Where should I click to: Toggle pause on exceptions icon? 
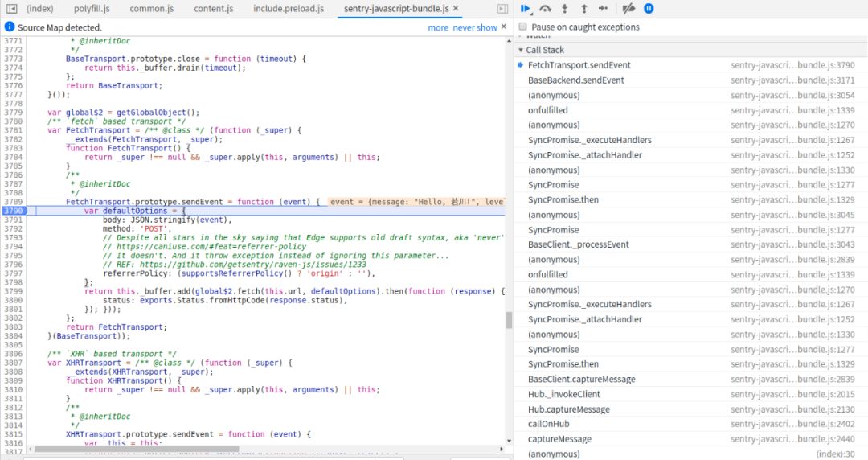click(649, 8)
